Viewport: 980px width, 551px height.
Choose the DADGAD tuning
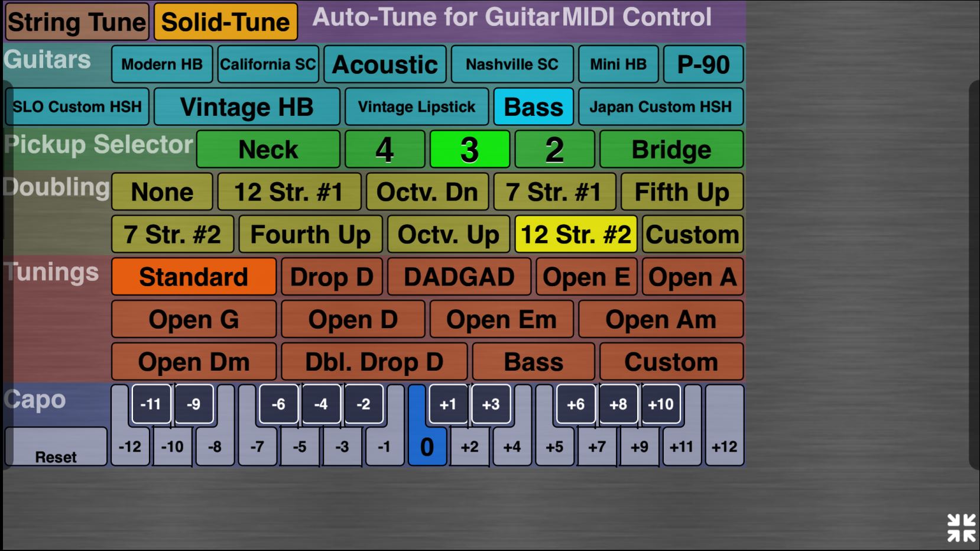click(x=459, y=277)
